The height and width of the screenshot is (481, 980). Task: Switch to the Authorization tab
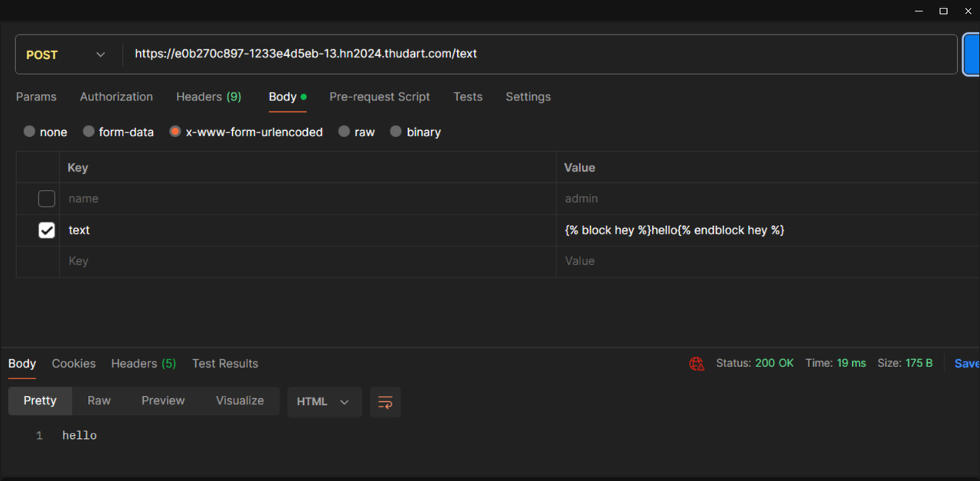[116, 97]
